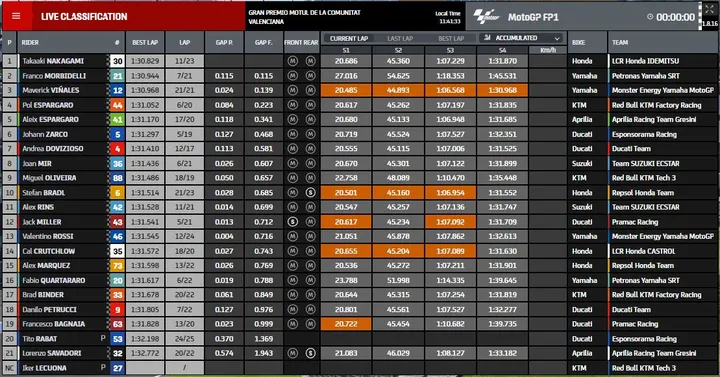Click Rabat's lap count 24/25
The width and height of the screenshot is (720, 377).
[x=185, y=339]
